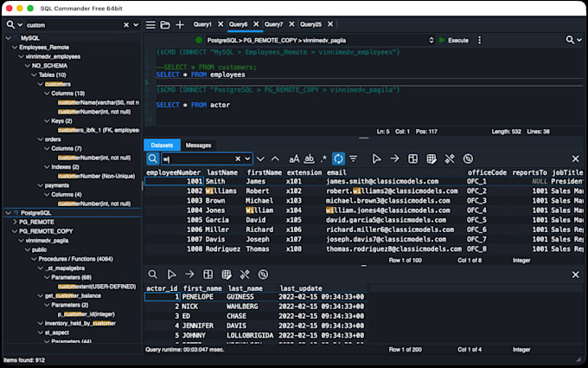Image resolution: width=588 pixels, height=368 pixels.
Task: Click the editor search magnifier icon
Action: [x=570, y=40]
